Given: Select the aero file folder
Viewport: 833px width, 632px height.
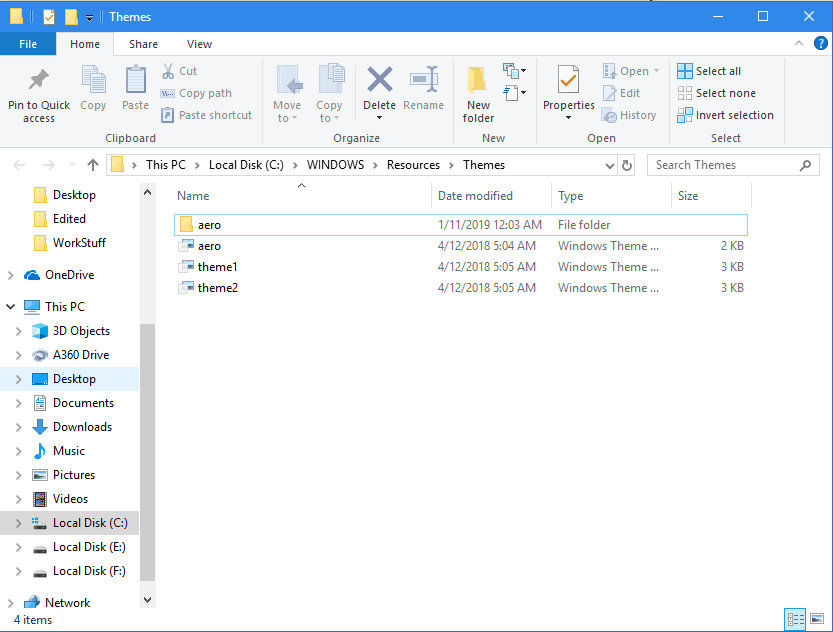Looking at the screenshot, I should pyautogui.click(x=461, y=225).
